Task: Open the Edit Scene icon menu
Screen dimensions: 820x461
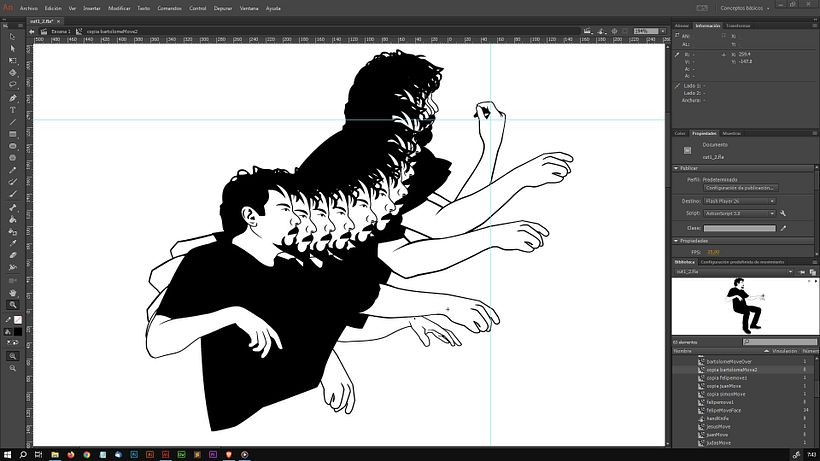Action: (x=589, y=31)
